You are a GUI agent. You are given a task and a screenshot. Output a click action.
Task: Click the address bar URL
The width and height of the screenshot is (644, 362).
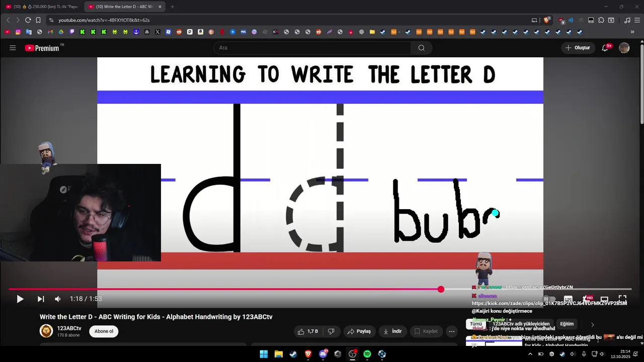(104, 20)
